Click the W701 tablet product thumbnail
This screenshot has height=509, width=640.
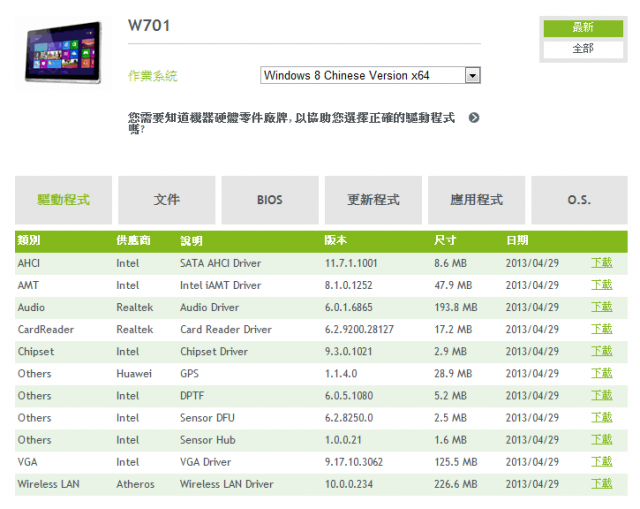(x=63, y=52)
